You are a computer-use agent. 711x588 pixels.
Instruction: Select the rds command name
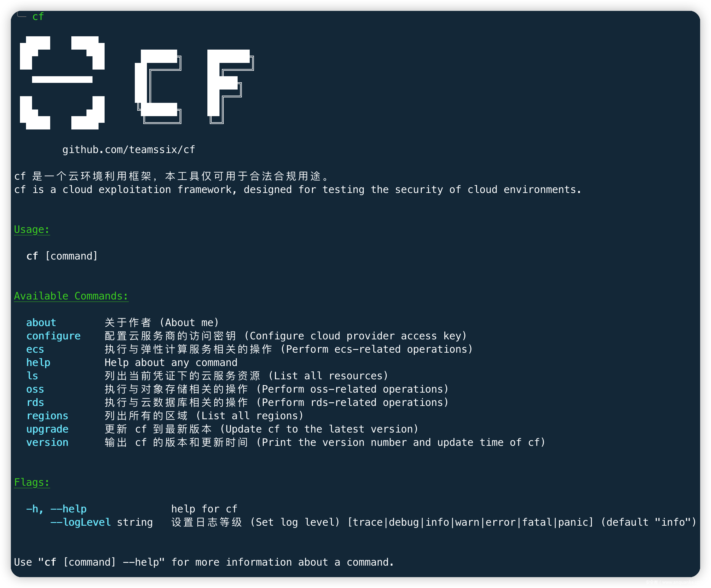[x=35, y=402]
